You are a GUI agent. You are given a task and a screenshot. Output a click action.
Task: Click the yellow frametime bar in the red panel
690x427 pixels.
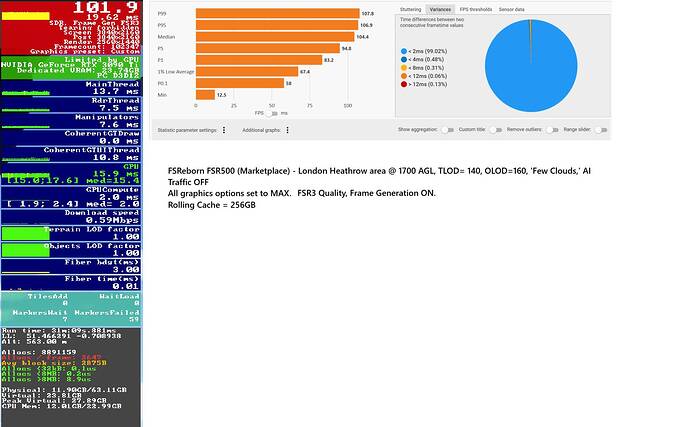pos(26,16)
